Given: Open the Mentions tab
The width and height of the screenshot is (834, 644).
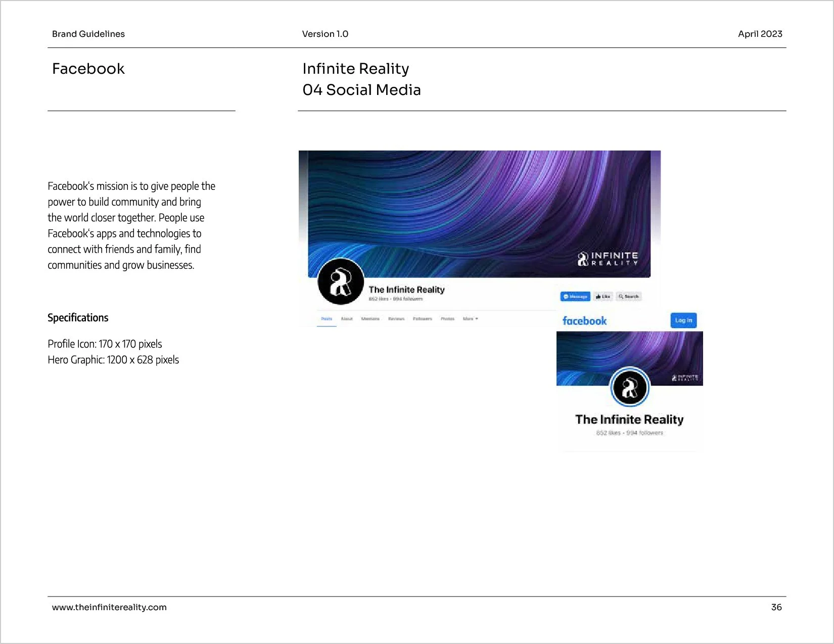Looking at the screenshot, I should pyautogui.click(x=370, y=319).
